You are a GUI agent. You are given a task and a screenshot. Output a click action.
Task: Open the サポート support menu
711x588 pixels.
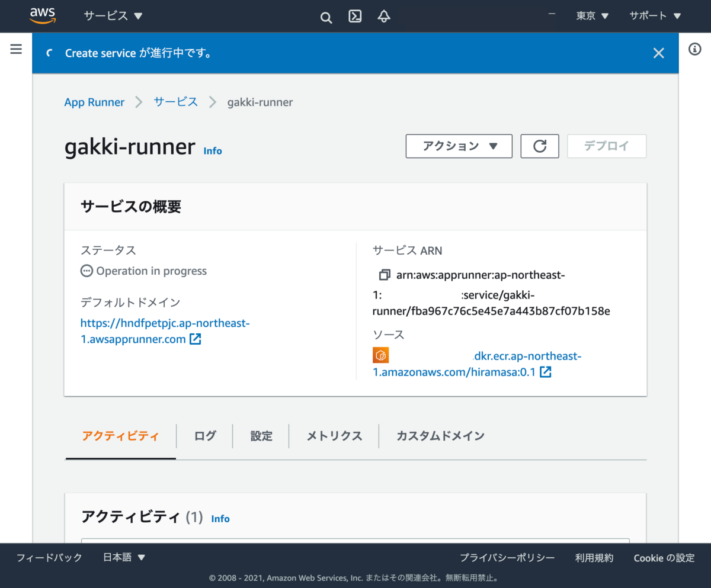[655, 16]
